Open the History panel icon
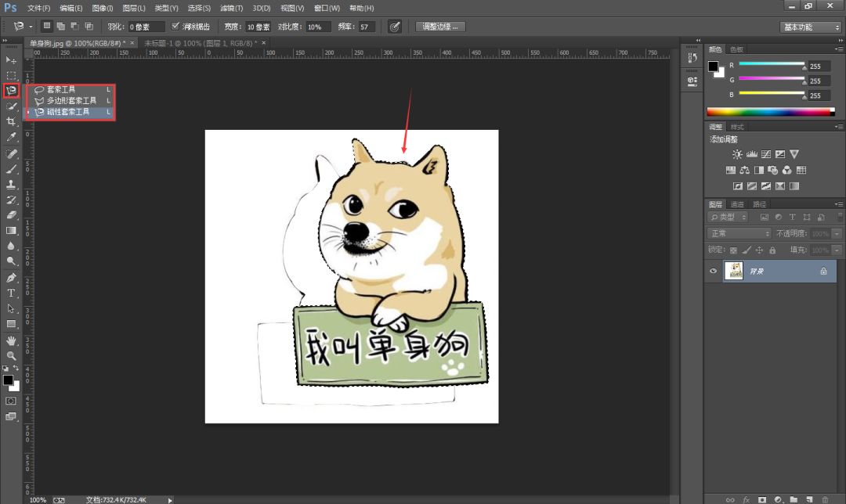 coord(692,58)
